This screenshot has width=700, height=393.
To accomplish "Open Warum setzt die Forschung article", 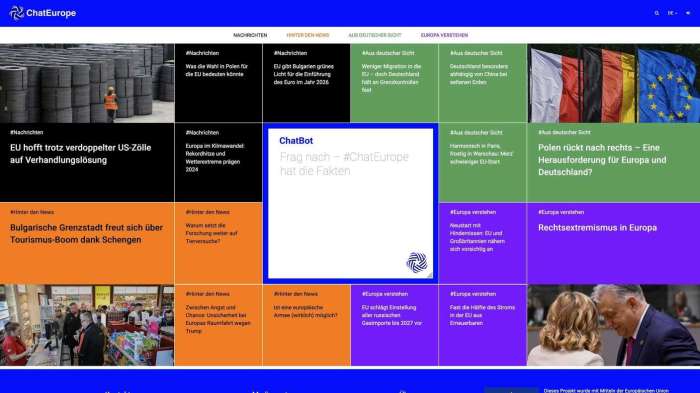I will click(211, 233).
